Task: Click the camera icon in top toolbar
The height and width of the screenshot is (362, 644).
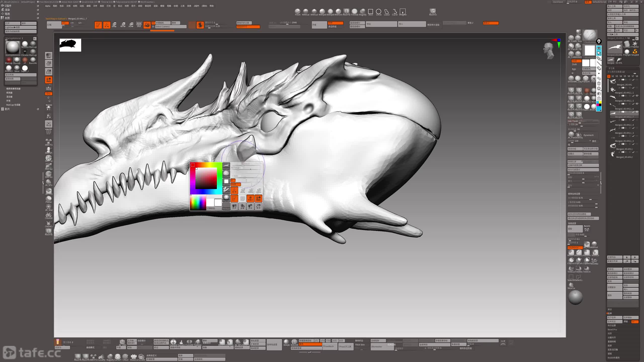Action: 147,25
